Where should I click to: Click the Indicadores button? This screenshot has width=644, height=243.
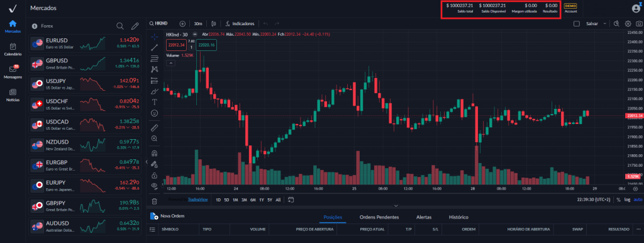click(x=240, y=24)
